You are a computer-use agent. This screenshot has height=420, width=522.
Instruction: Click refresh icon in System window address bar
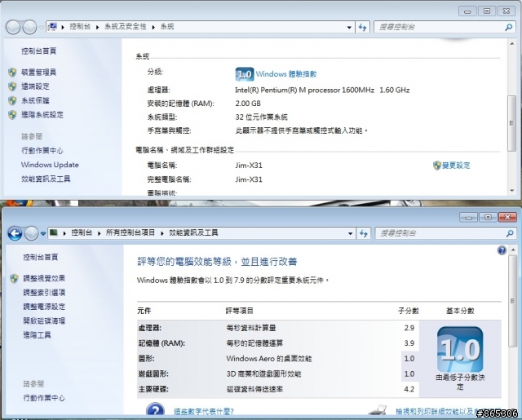click(362, 27)
